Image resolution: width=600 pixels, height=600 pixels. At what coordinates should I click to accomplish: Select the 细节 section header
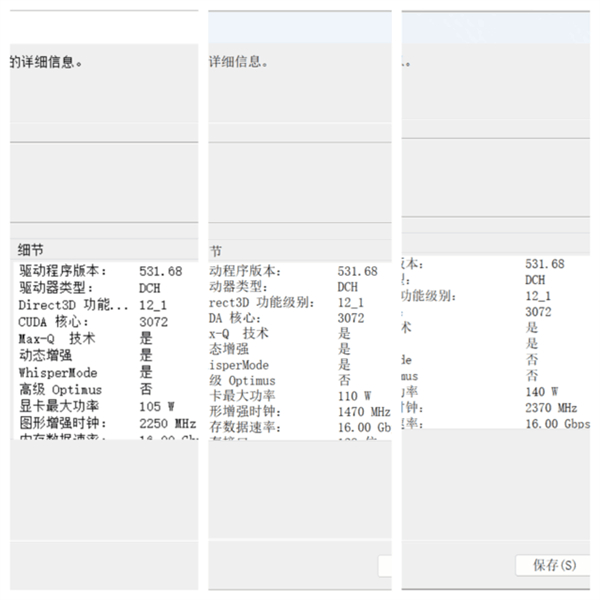pyautogui.click(x=30, y=250)
